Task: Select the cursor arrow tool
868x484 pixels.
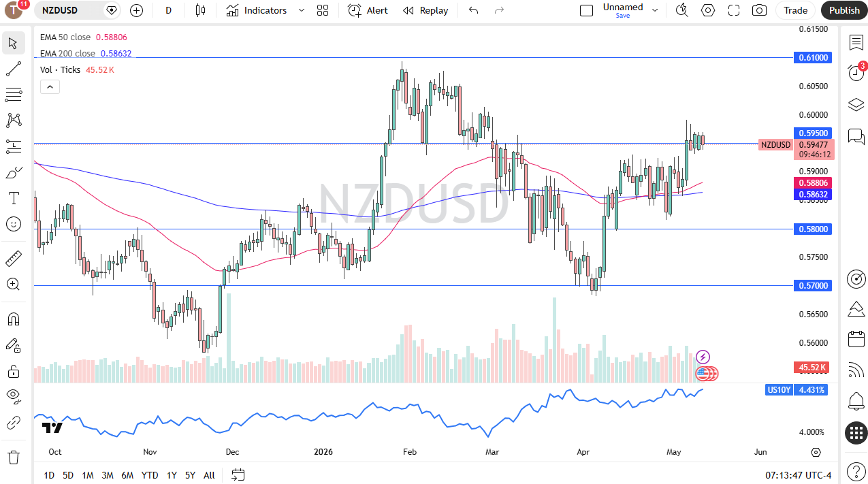Action: pyautogui.click(x=13, y=43)
